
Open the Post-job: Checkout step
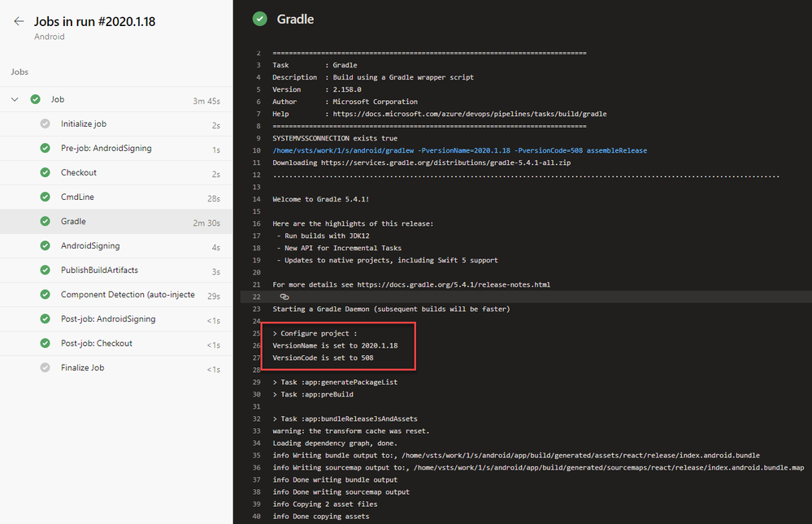[116, 344]
